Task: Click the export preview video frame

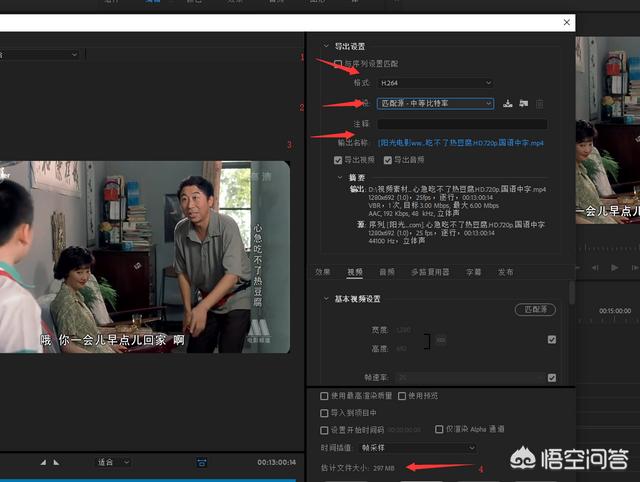Action: point(145,257)
